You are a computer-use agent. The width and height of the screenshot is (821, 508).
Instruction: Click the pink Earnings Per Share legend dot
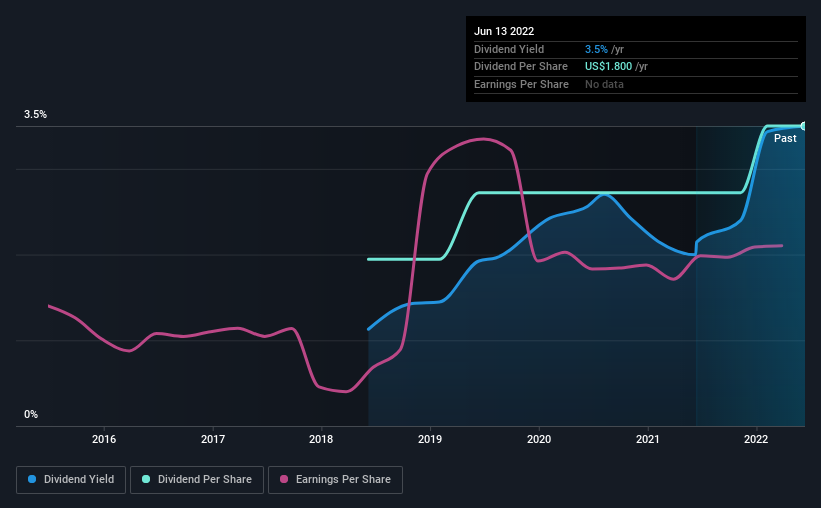tap(284, 479)
